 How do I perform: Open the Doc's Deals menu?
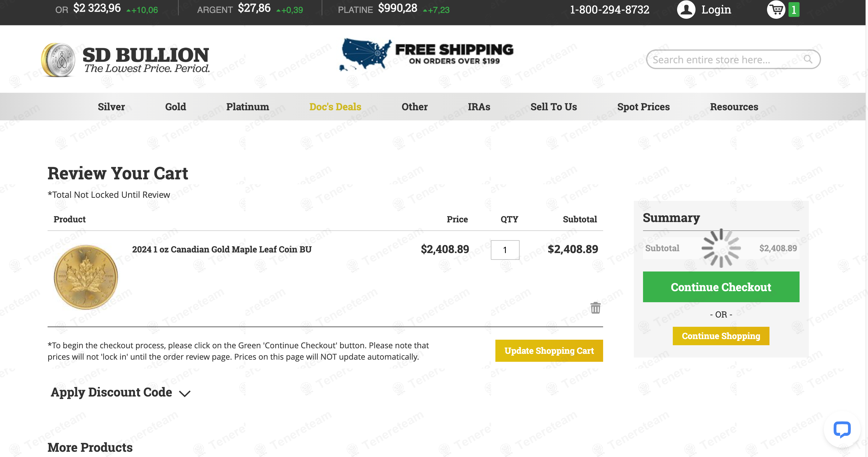(335, 107)
